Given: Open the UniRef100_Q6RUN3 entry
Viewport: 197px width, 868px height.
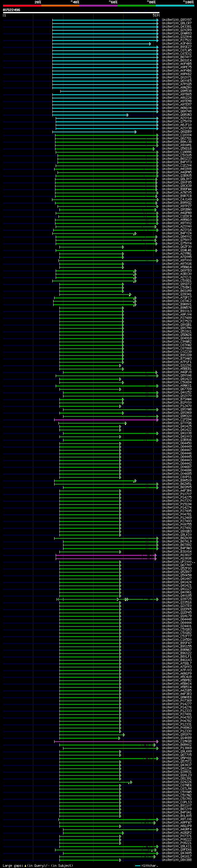Looking at the screenshot, I should click(176, 115).
